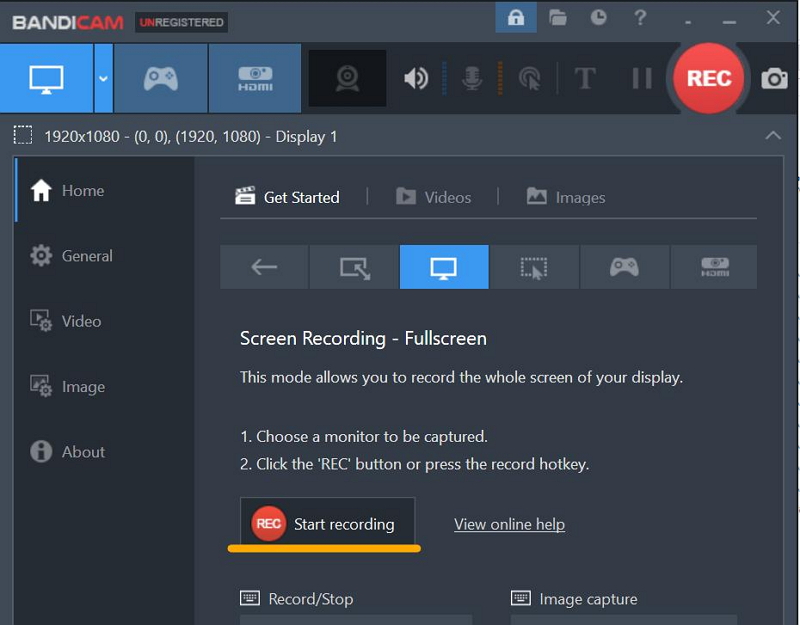Switch to Game Recording mode in top toolbar
Image resolution: width=800 pixels, height=625 pixels.
pos(161,78)
